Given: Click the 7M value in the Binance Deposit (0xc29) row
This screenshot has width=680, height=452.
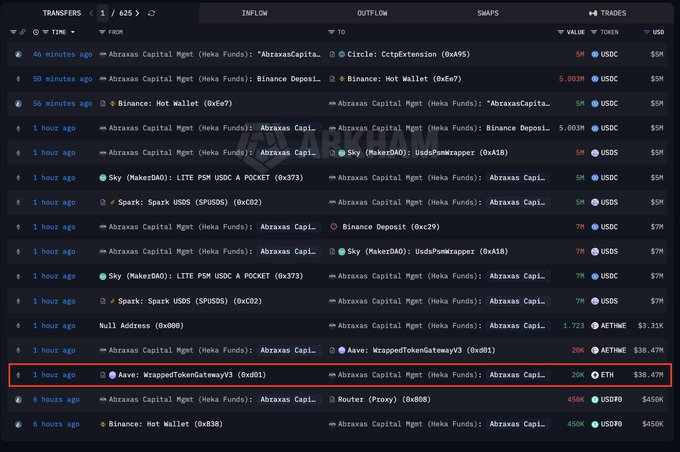Looking at the screenshot, I should (x=580, y=227).
